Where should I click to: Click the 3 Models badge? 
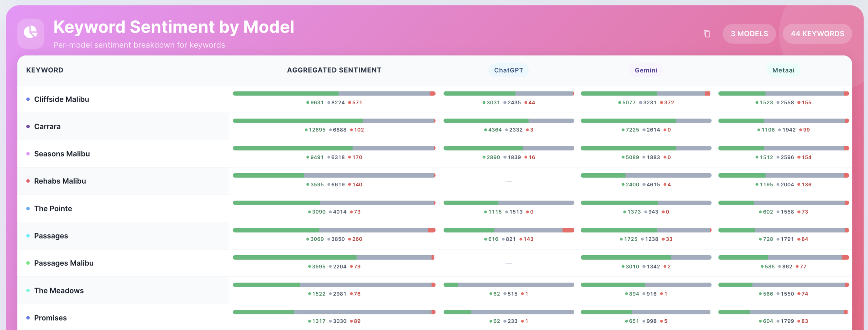[x=749, y=34]
